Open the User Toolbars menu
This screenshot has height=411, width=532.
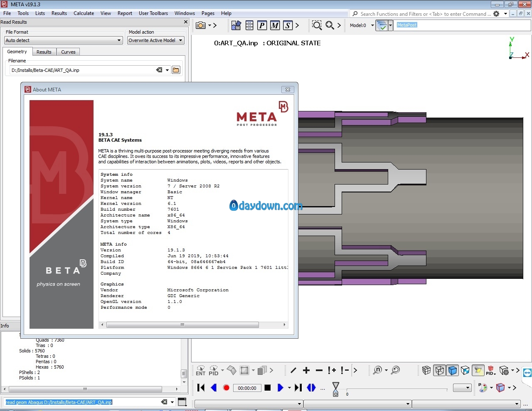coord(153,13)
